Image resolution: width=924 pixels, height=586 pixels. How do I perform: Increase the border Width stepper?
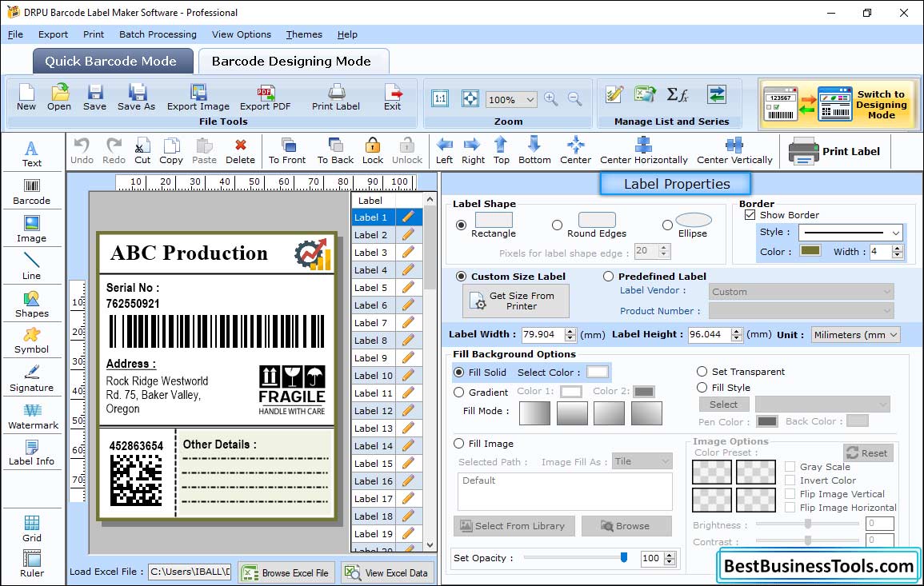(898, 248)
